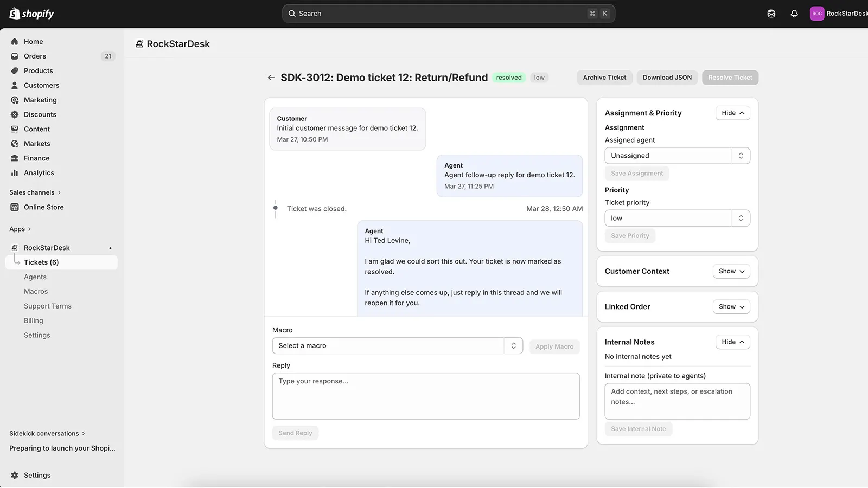The image size is (868, 488).
Task: Click the Settings gear icon at sidebar bottom
Action: pyautogui.click(x=15, y=476)
